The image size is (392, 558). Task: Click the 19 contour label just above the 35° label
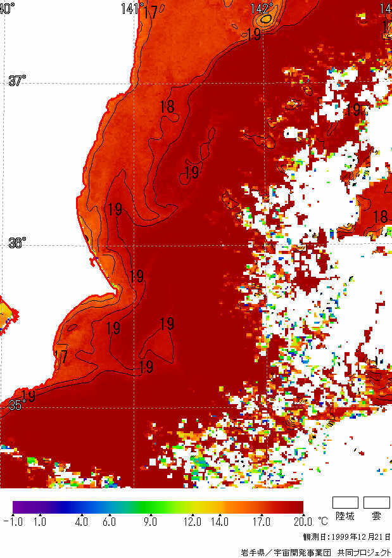(28, 396)
